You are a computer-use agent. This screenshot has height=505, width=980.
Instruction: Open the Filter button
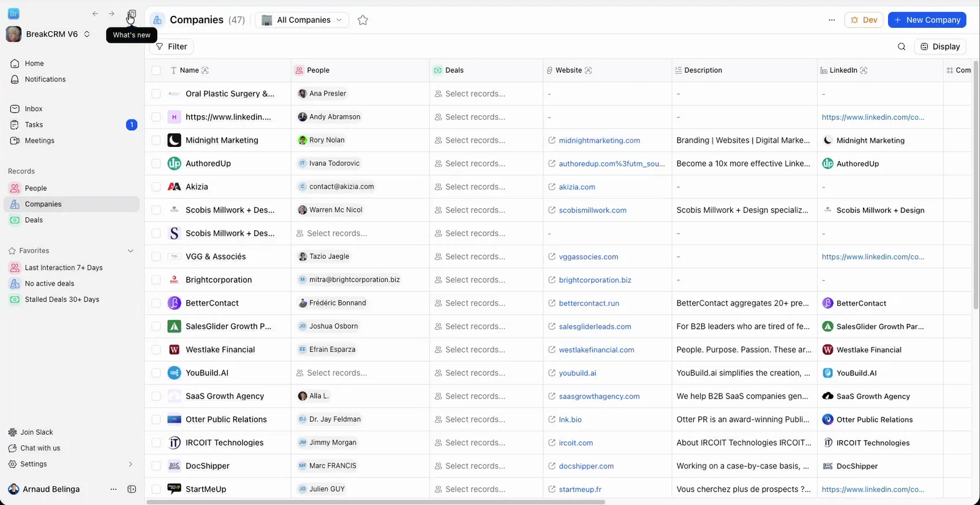(171, 47)
